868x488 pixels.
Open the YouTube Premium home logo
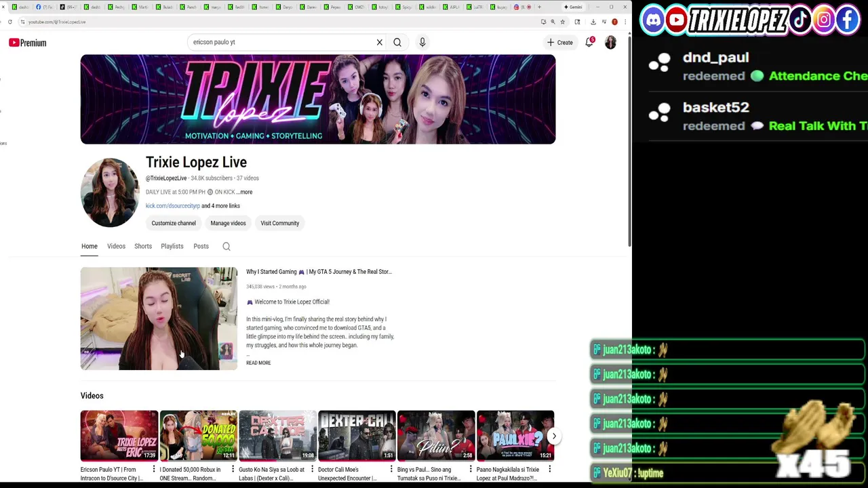tap(28, 43)
